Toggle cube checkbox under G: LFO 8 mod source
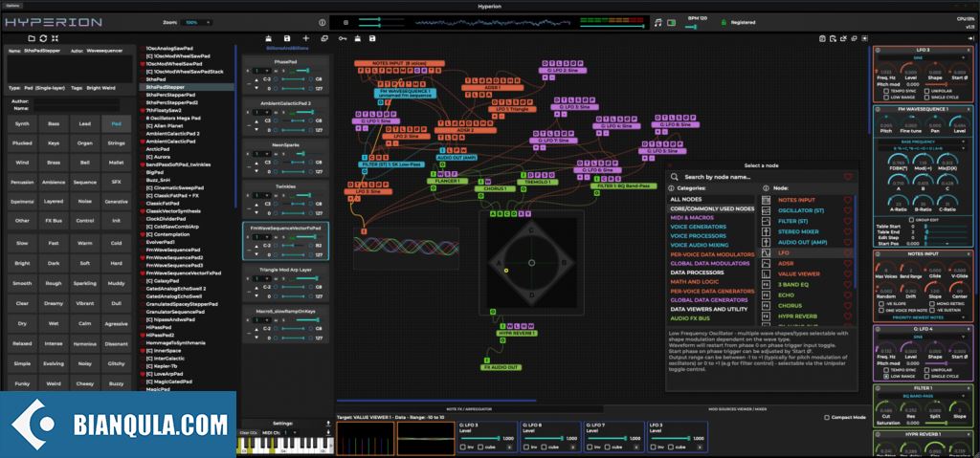Viewport: 980px width, 458px height. pyautogui.click(x=543, y=447)
